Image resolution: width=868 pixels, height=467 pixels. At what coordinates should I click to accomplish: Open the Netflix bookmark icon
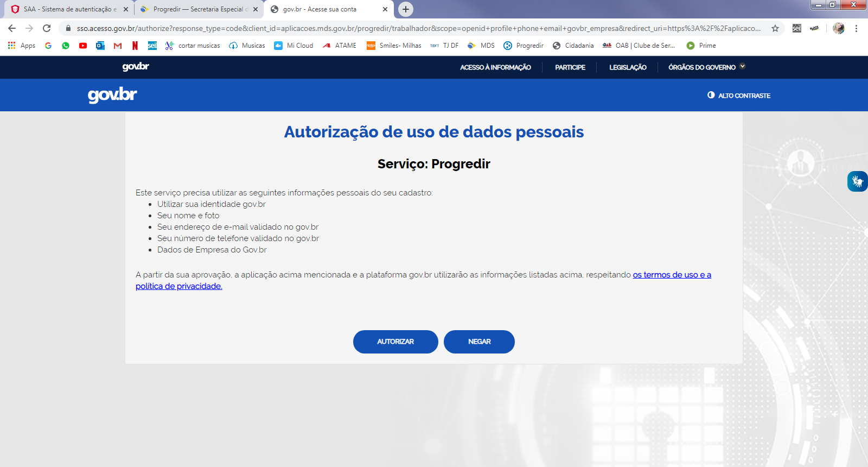tap(135, 46)
